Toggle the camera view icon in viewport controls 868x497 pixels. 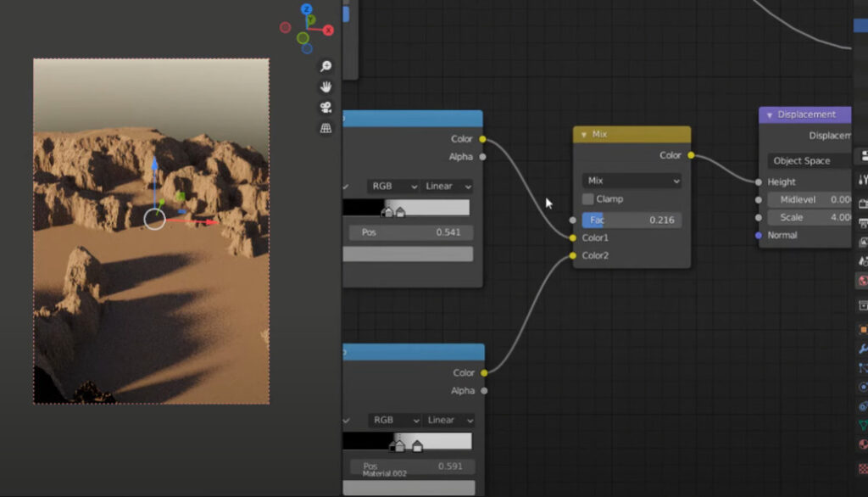tap(325, 107)
